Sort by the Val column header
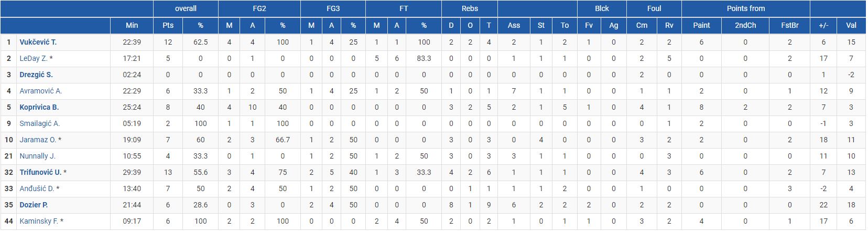 [851, 25]
